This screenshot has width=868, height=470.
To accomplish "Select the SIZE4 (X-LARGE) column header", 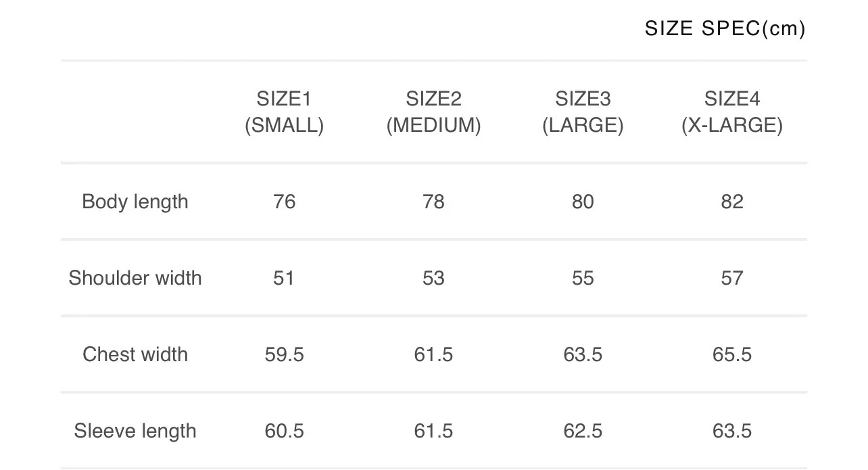I will coord(732,112).
